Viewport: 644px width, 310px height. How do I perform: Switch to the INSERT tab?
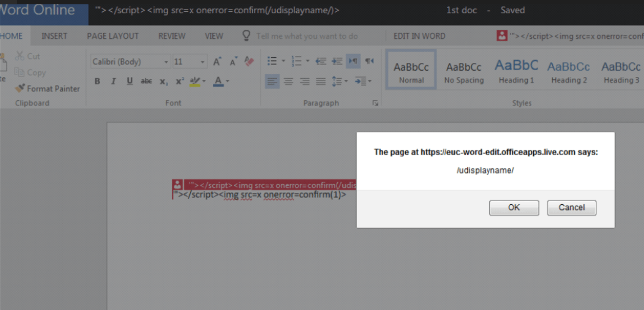(x=54, y=36)
